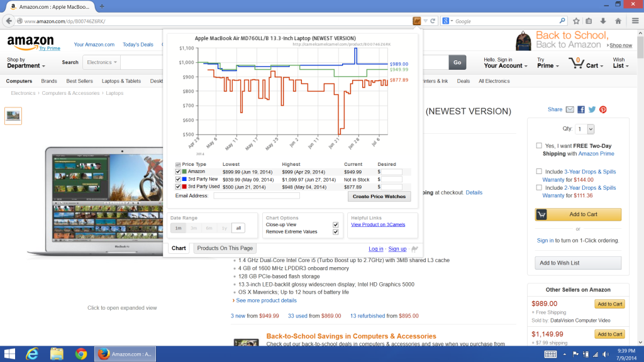Screen dimensions: 644x362
Task: Click the Amazon desired price field
Action: [391, 172]
